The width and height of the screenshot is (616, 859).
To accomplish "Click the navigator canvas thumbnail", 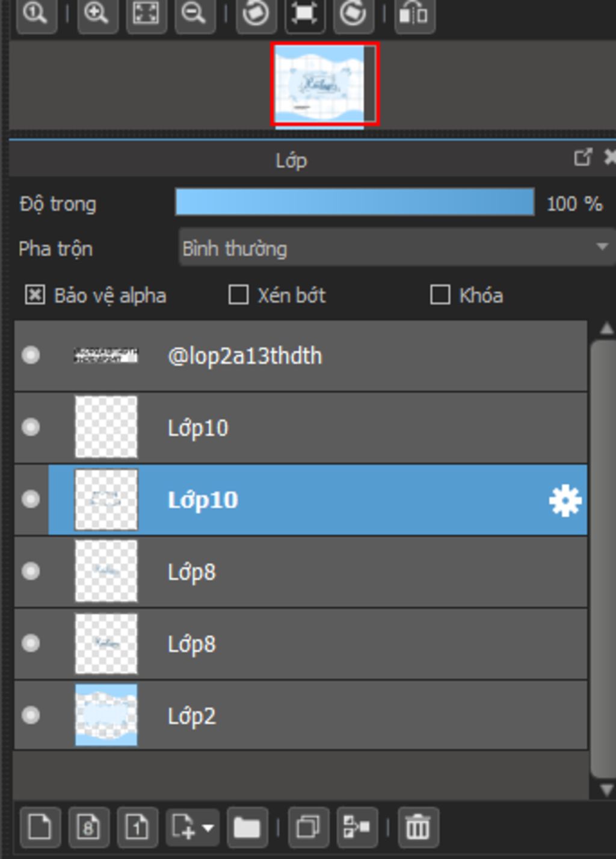I will (x=325, y=84).
